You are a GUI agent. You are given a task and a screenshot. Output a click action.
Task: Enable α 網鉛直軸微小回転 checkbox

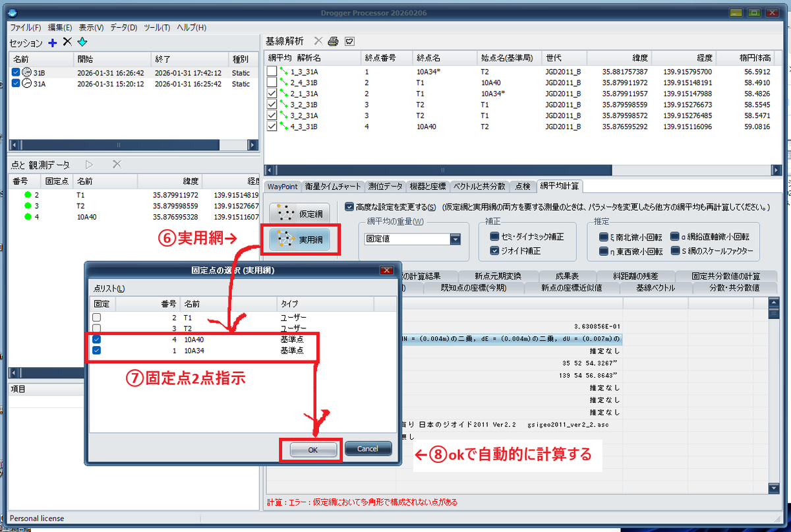point(675,236)
